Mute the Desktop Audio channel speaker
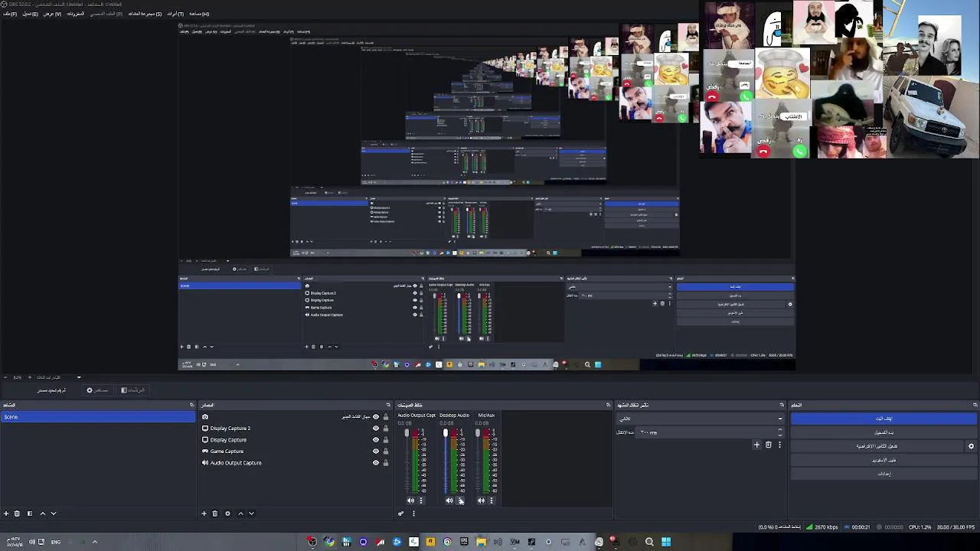 point(449,500)
